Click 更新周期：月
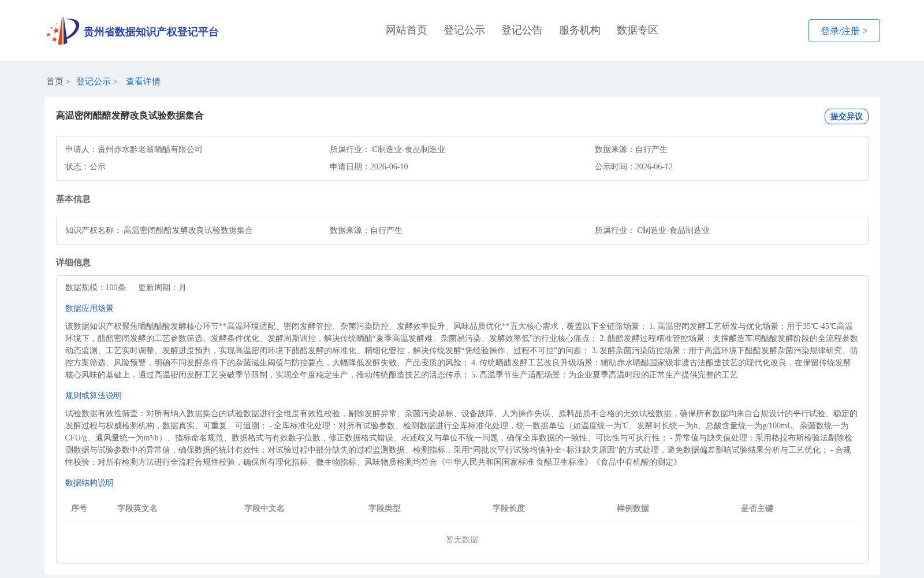Screen dimensions: 924x578 tap(162, 287)
